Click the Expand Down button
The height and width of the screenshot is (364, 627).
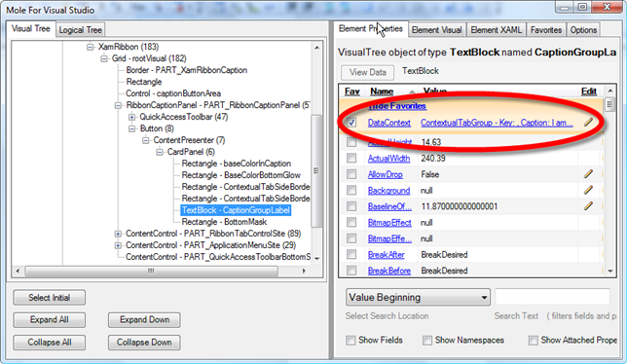(144, 320)
